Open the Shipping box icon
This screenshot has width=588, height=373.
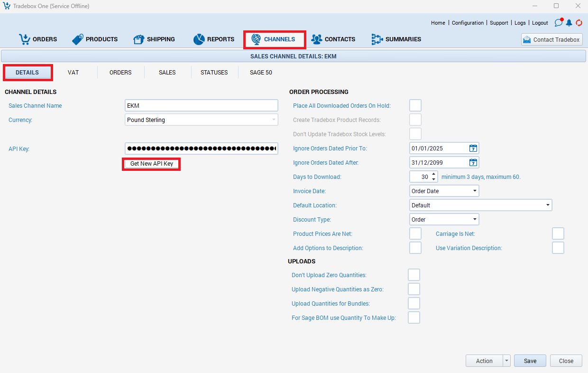[138, 39]
